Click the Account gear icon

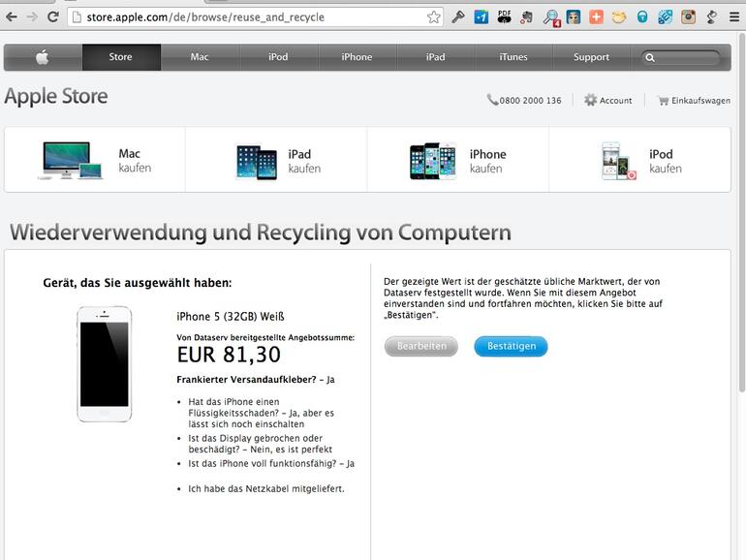coord(590,100)
